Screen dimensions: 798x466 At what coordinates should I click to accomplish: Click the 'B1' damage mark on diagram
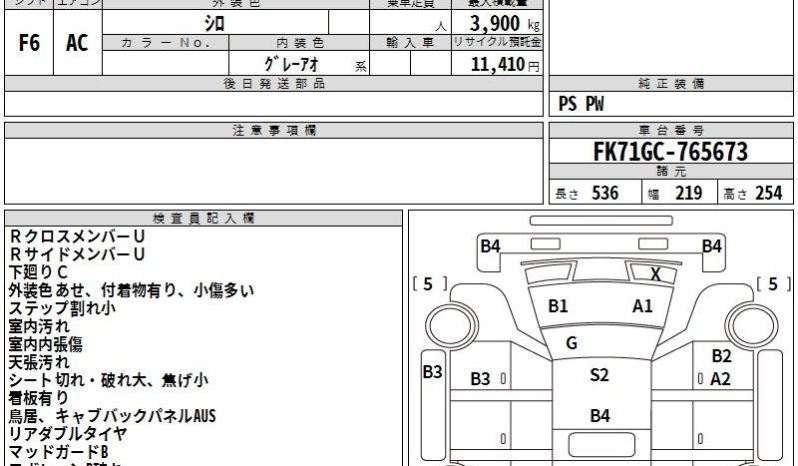point(558,306)
